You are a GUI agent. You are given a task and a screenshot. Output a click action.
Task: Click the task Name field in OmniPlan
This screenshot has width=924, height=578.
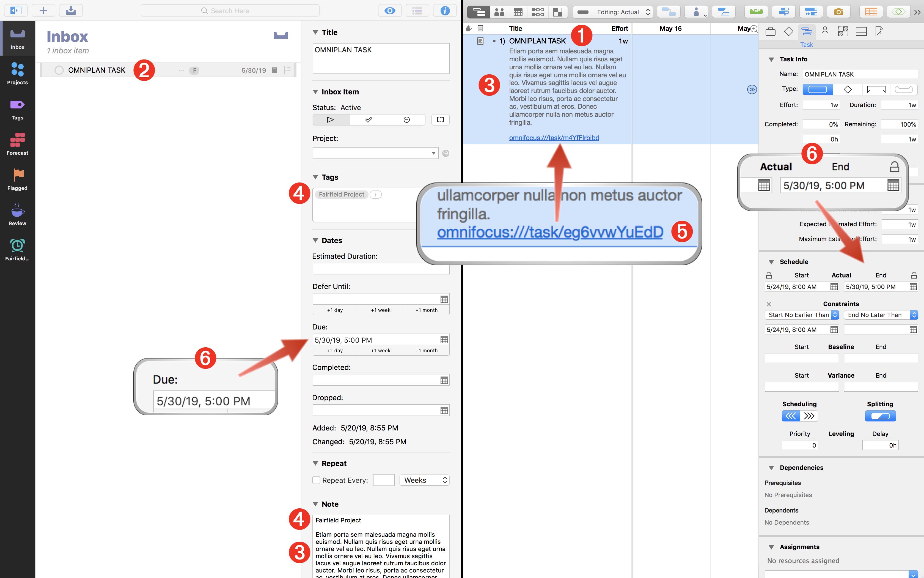pos(860,74)
